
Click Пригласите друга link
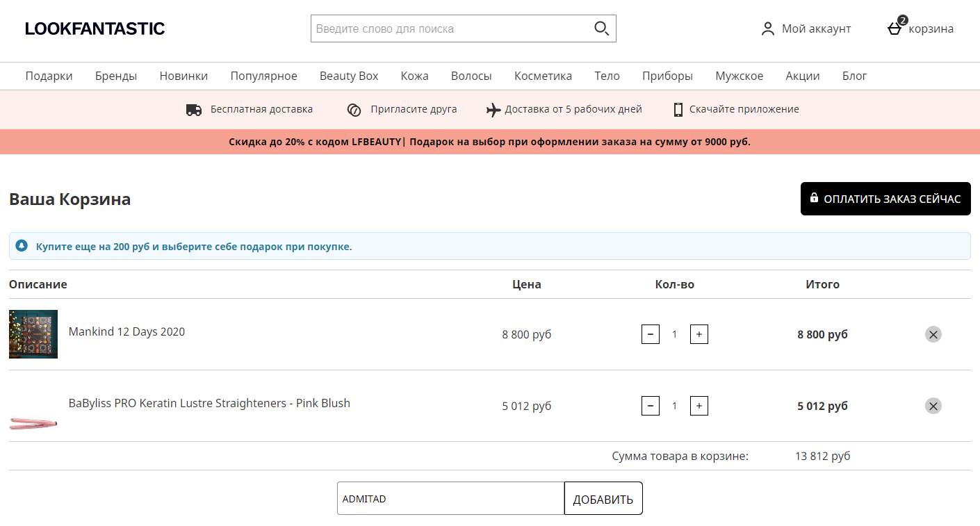click(x=414, y=109)
